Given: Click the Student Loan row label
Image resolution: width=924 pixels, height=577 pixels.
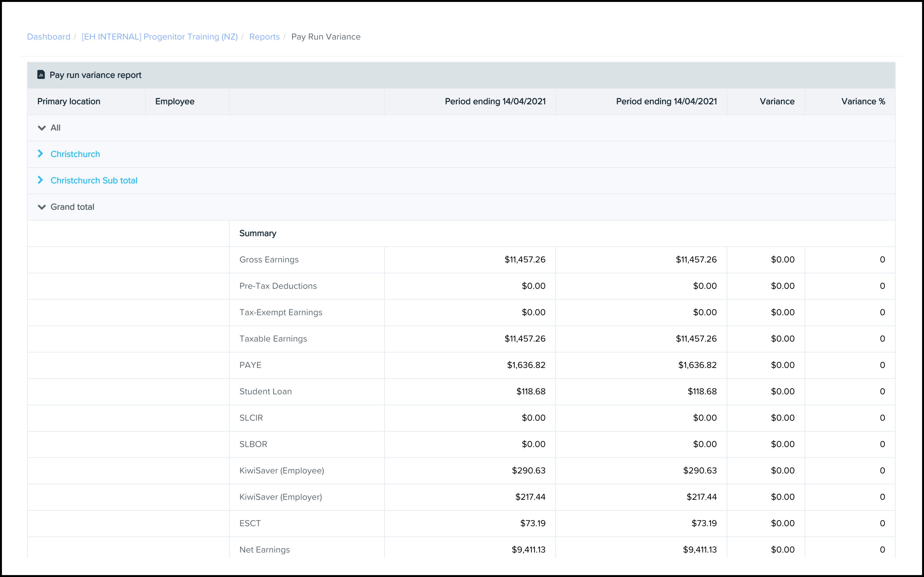Looking at the screenshot, I should point(265,391).
